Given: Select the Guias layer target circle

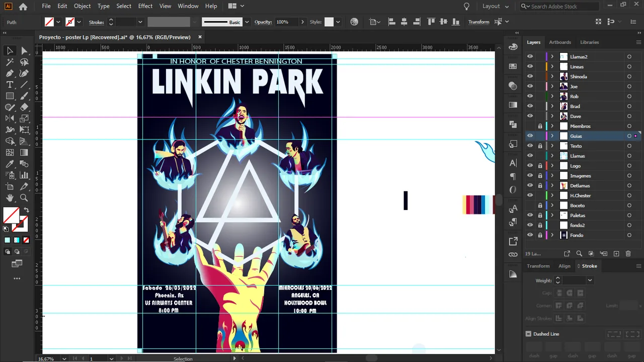Looking at the screenshot, I should pyautogui.click(x=629, y=136).
